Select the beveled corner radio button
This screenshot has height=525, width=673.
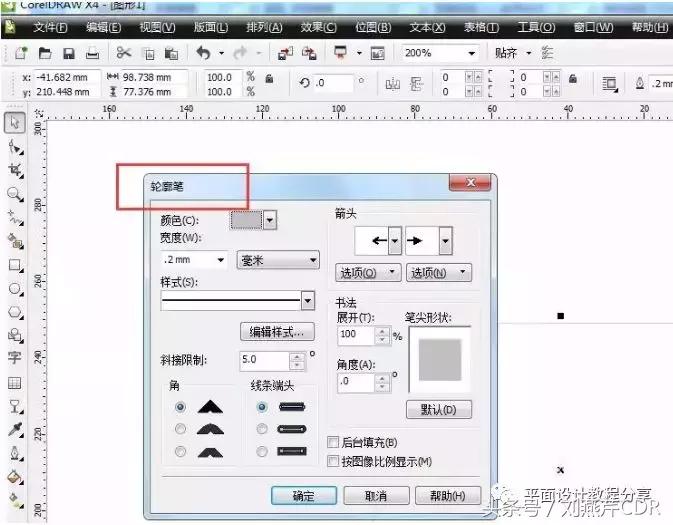pos(180,451)
